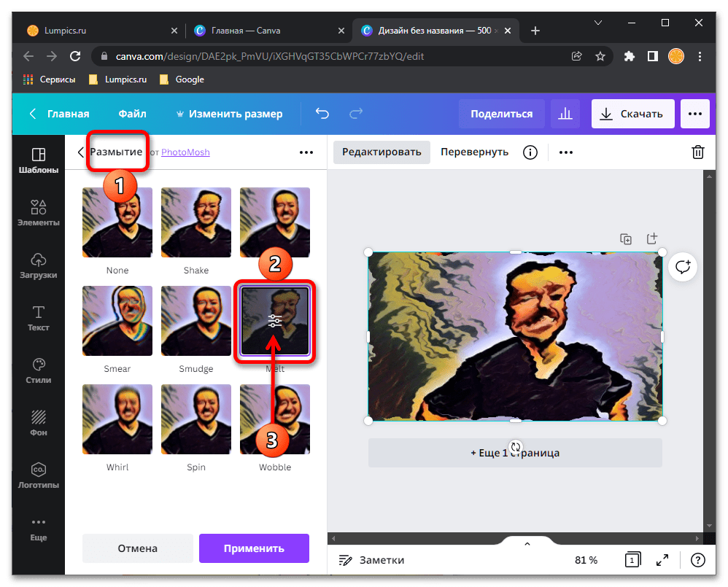Open Elements panel in sidebar
The height and width of the screenshot is (587, 728).
39,213
